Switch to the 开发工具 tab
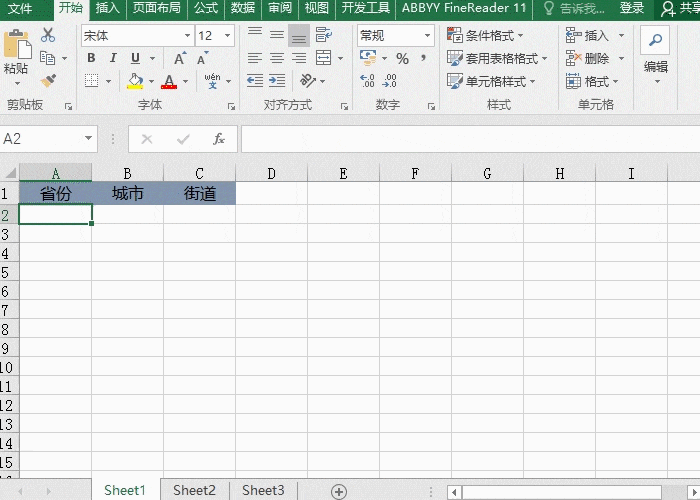The height and width of the screenshot is (500, 700). pyautogui.click(x=365, y=8)
